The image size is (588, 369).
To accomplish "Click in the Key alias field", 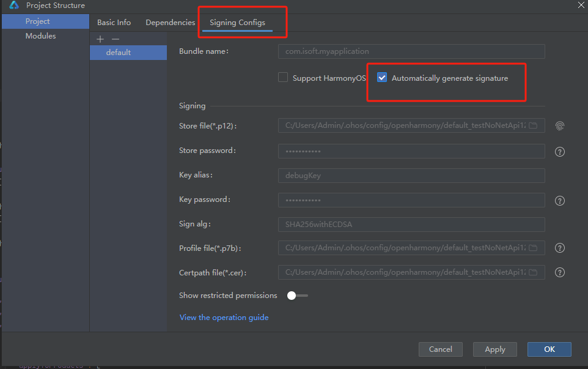I will (411, 176).
